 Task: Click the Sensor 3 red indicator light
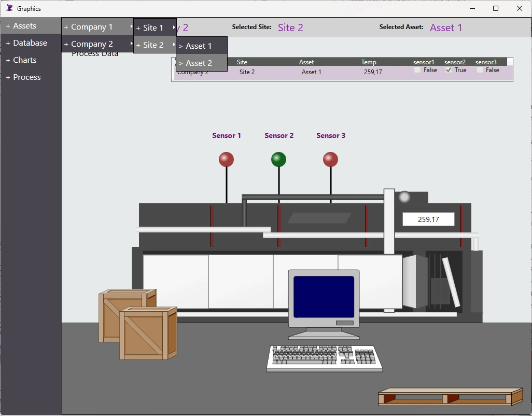pyautogui.click(x=330, y=159)
